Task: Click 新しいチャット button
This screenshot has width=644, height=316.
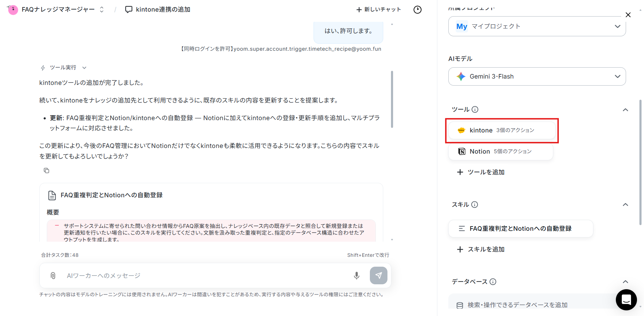Action: pyautogui.click(x=379, y=10)
